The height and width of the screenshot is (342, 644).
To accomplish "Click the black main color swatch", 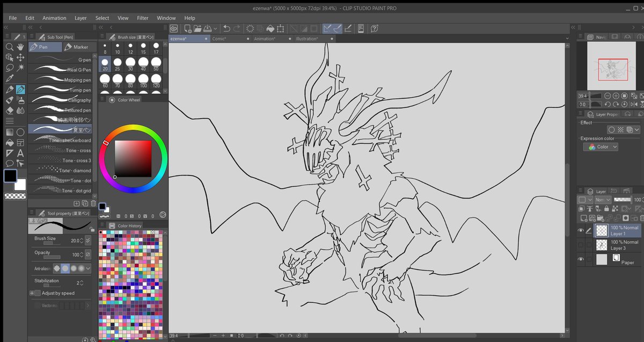I will pos(11,176).
